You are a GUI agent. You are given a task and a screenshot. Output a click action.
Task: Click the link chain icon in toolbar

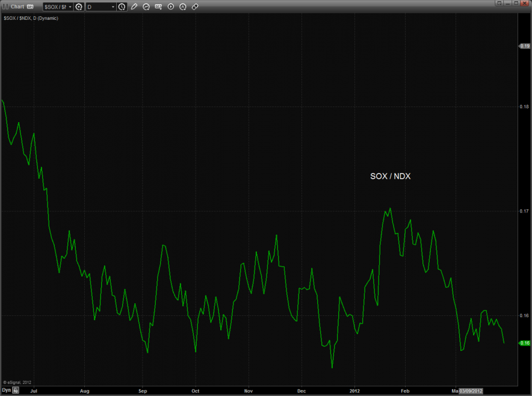[x=195, y=7]
